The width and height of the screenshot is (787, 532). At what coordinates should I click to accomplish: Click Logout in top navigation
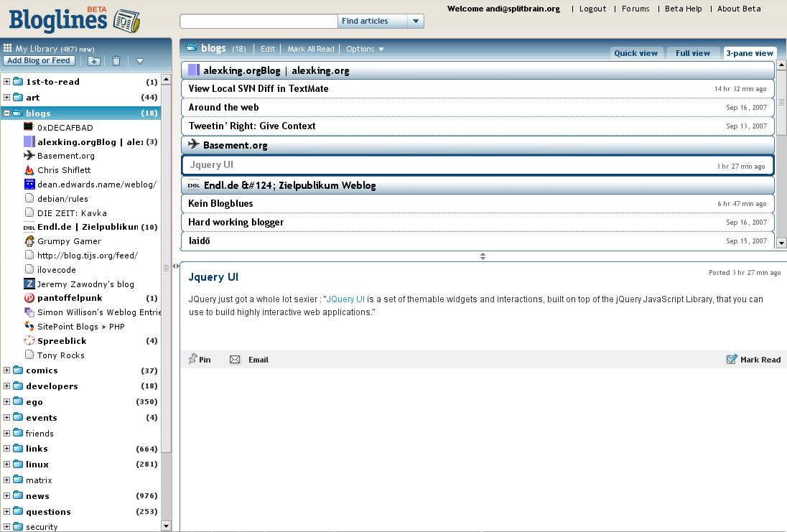pyautogui.click(x=592, y=9)
